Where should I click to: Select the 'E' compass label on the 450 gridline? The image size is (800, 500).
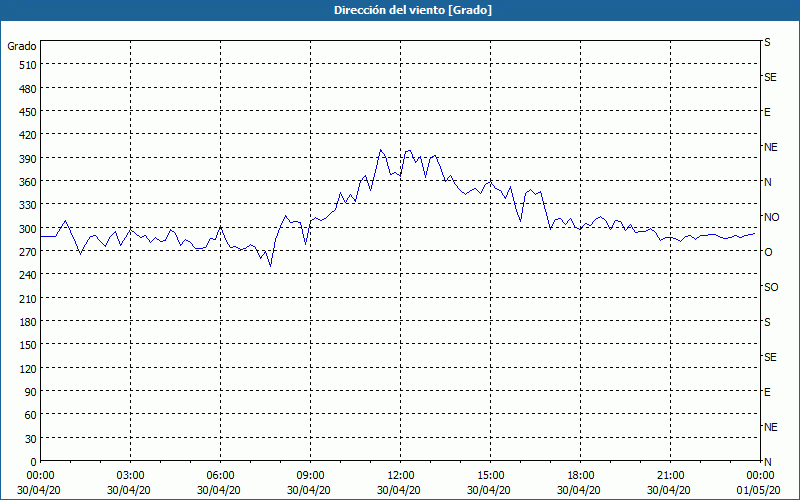pyautogui.click(x=767, y=112)
